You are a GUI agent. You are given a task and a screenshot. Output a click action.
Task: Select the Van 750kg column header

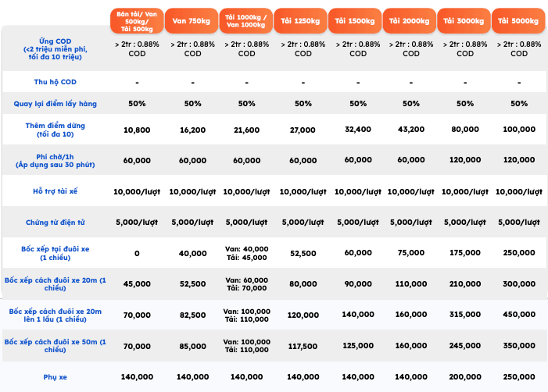coord(192,19)
